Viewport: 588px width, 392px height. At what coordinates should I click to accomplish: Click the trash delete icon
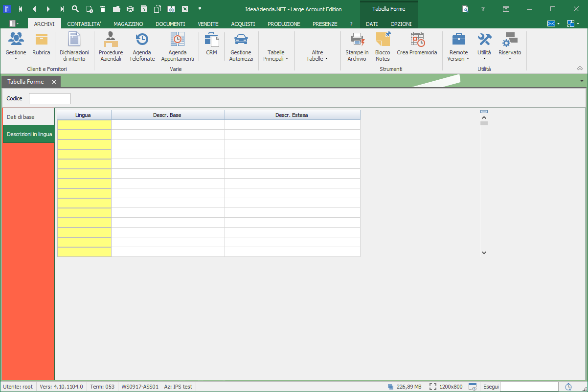(x=103, y=9)
